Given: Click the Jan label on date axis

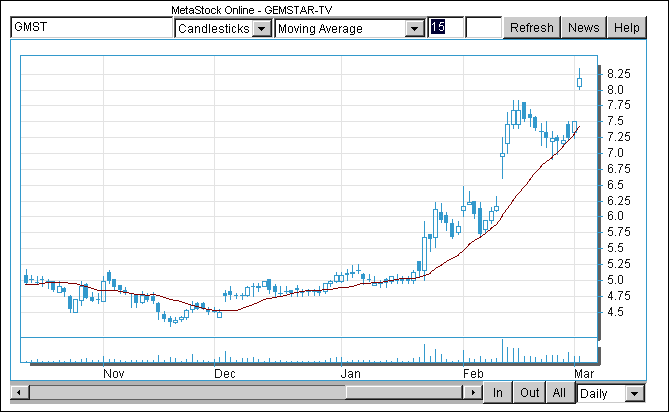Looking at the screenshot, I should tap(351, 374).
